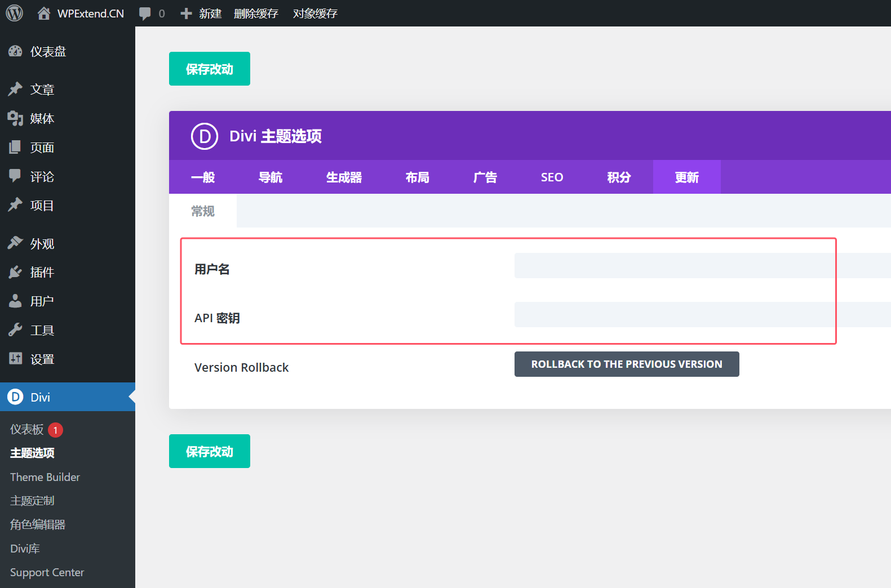
Task: Click the 评论 comment icon in sidebar
Action: pyautogui.click(x=15, y=176)
